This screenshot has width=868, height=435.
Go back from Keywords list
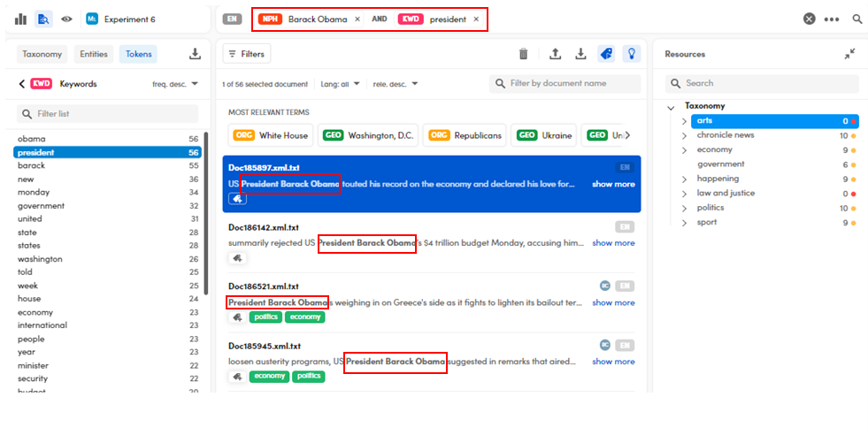click(21, 84)
